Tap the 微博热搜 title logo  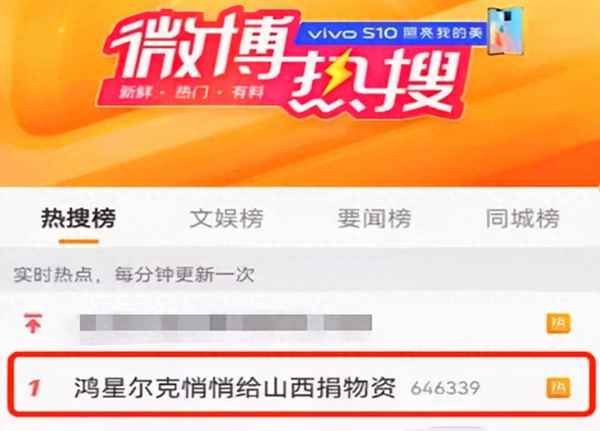(x=285, y=63)
